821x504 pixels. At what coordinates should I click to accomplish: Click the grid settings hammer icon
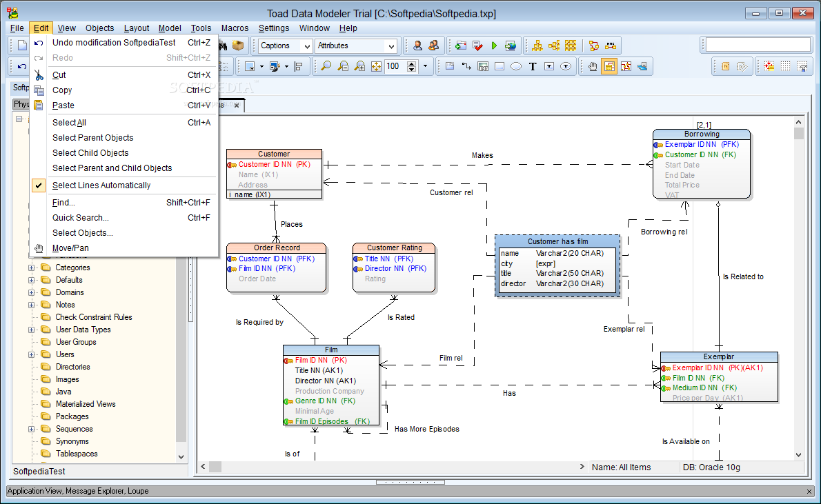tap(802, 66)
